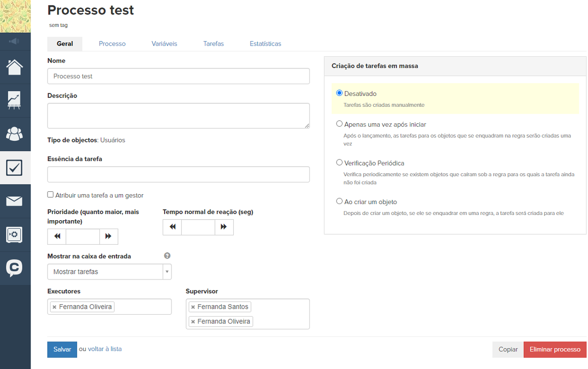The height and width of the screenshot is (369, 588).
Task: Open the mail envelope sidebar icon
Action: click(x=15, y=201)
